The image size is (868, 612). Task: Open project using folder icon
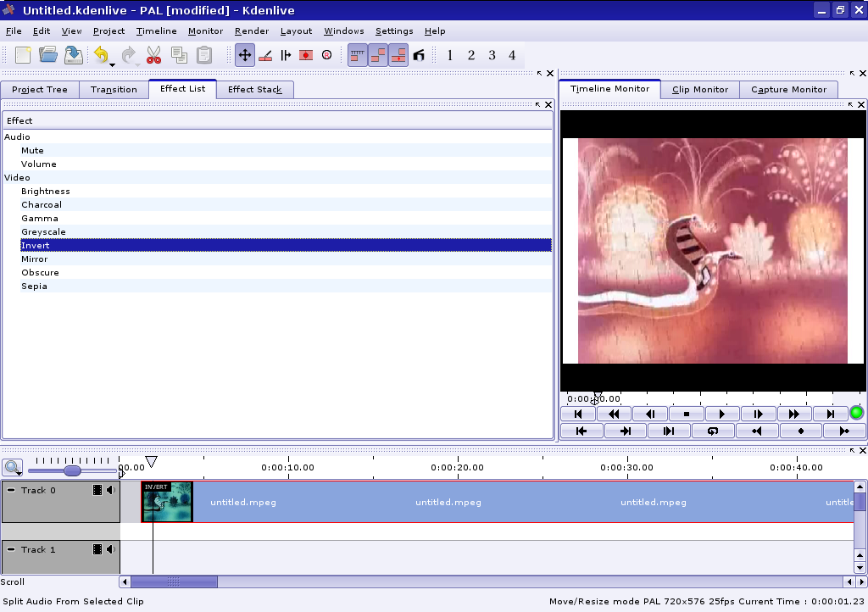[x=48, y=55]
